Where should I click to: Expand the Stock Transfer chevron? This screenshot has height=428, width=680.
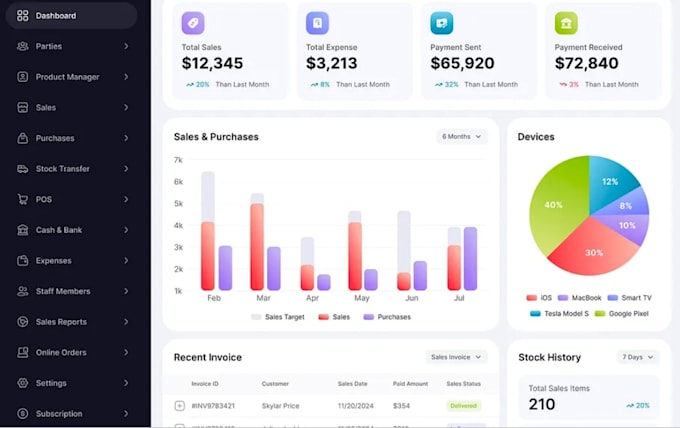[x=126, y=169]
